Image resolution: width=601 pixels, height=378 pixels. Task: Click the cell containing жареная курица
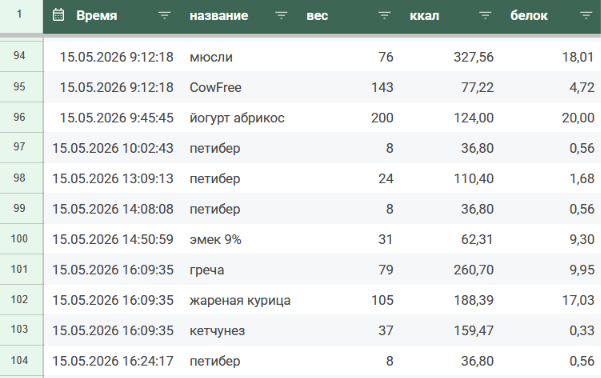(241, 300)
